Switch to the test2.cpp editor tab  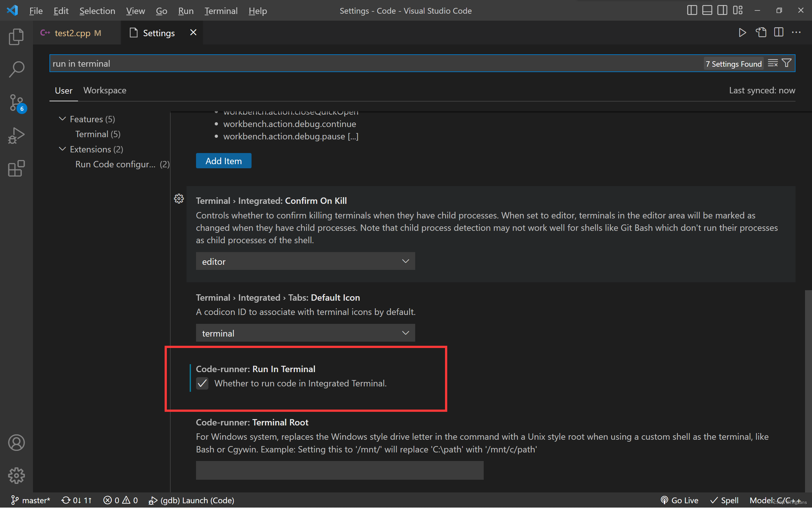(77, 33)
